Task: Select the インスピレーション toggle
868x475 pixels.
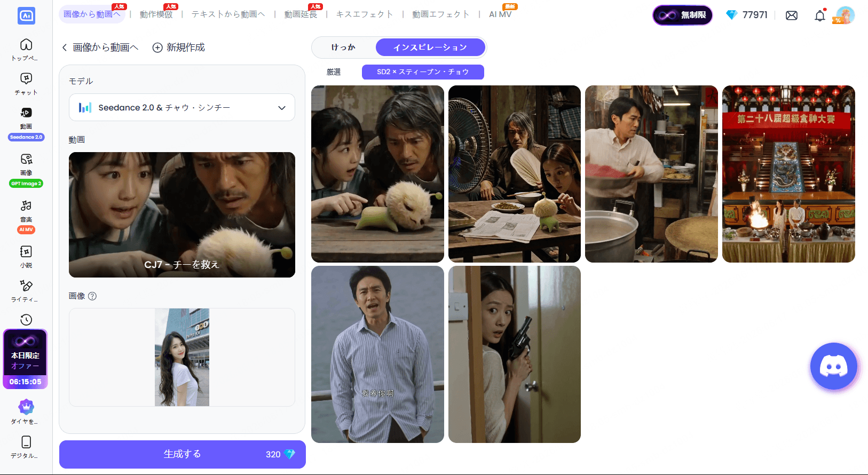Action: 430,47
